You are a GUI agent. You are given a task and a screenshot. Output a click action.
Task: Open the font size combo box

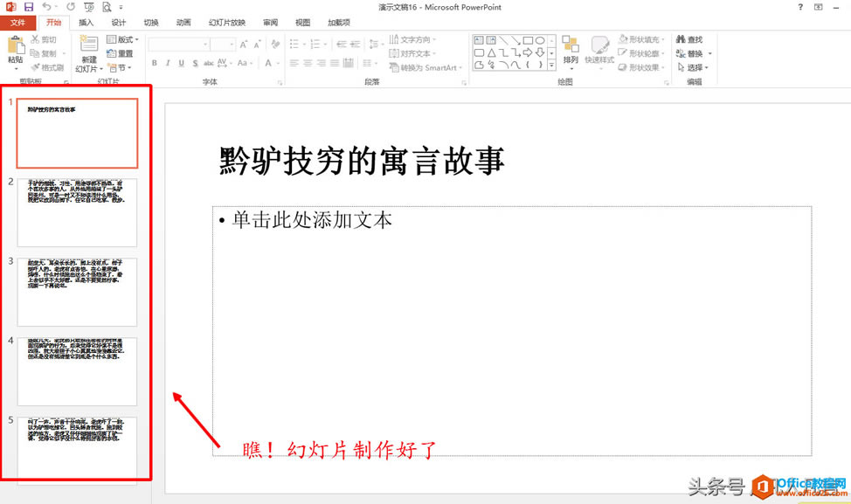coord(223,45)
